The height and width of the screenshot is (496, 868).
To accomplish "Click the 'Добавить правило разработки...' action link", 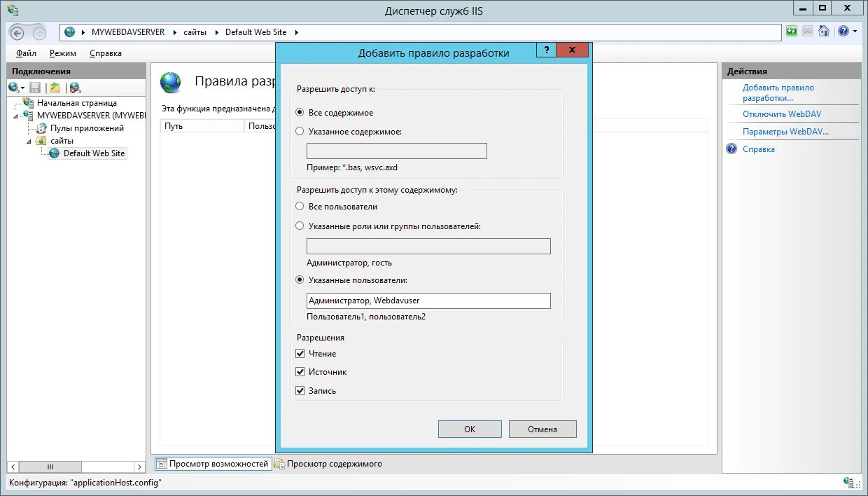I will 778,92.
